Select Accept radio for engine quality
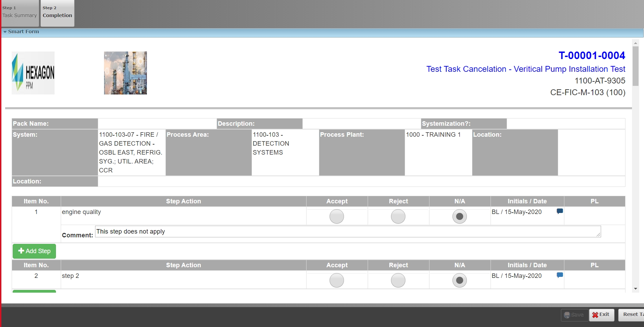 point(337,216)
